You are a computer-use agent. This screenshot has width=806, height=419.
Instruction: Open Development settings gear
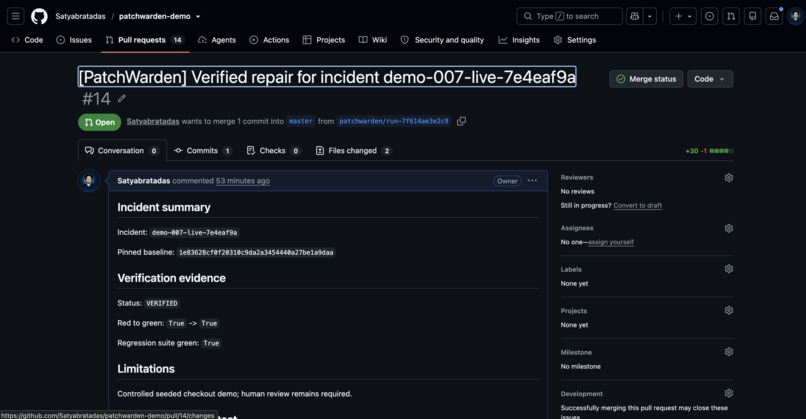[728, 393]
